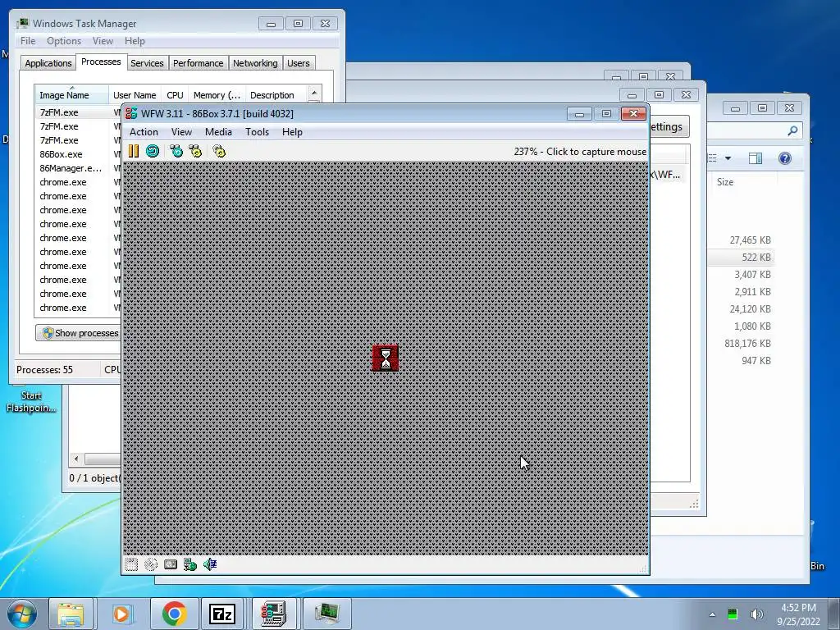Click the hard reset icon in 86Box toolbar

coord(153,152)
